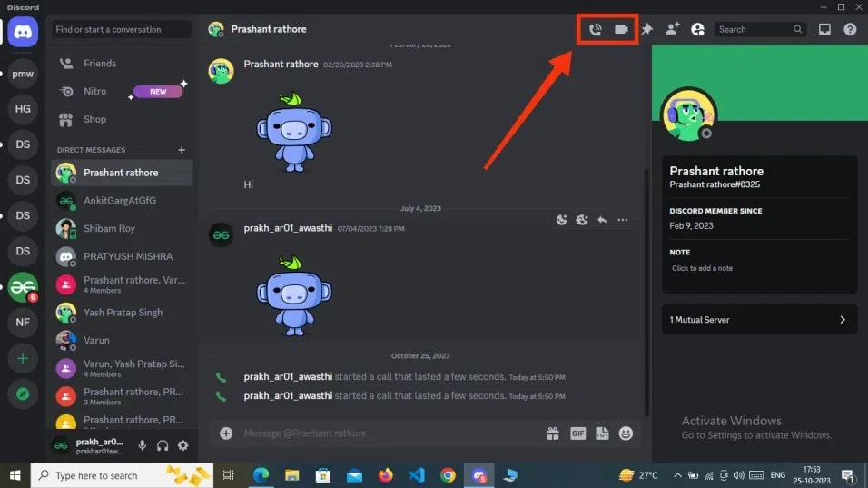Open your own user status panel prakh_ar0...

90,445
